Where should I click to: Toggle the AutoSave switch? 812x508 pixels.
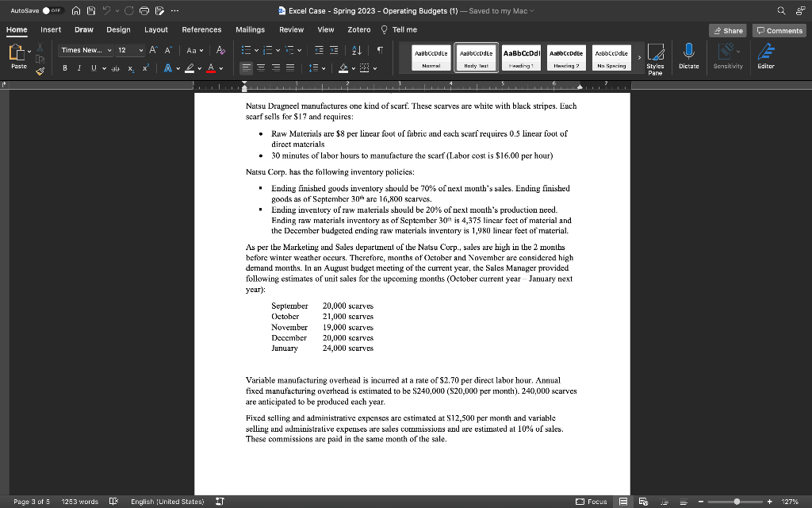click(x=52, y=10)
